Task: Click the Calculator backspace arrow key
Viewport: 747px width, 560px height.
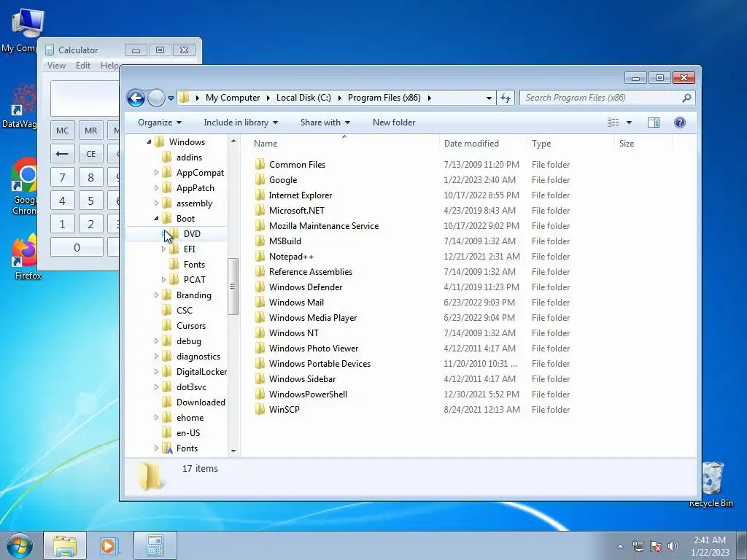Action: click(63, 154)
